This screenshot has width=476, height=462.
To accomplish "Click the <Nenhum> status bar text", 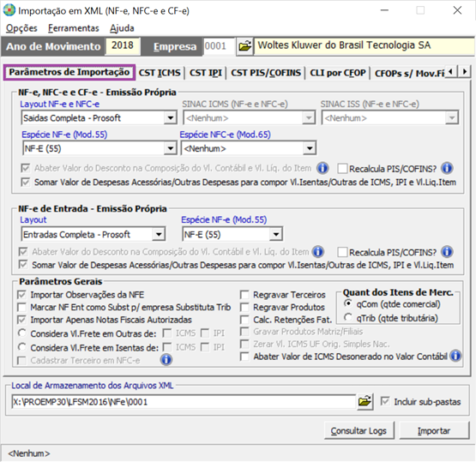I will click(29, 453).
